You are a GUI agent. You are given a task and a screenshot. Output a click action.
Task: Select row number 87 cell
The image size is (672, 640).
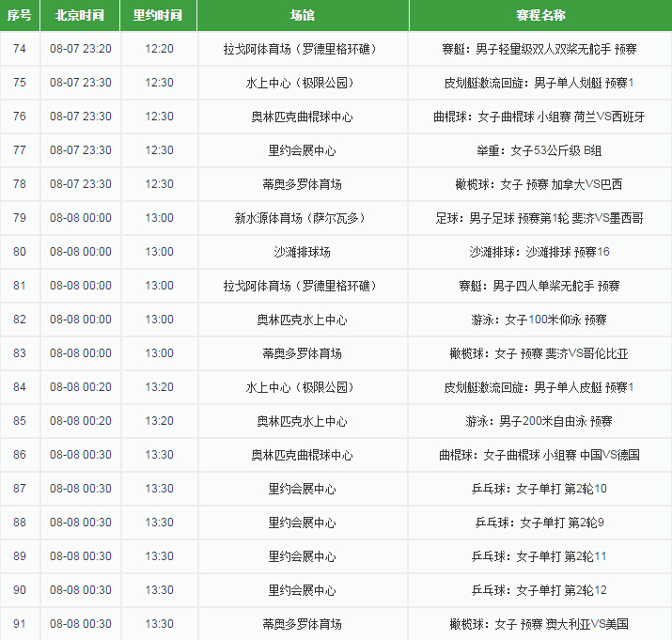tap(20, 489)
